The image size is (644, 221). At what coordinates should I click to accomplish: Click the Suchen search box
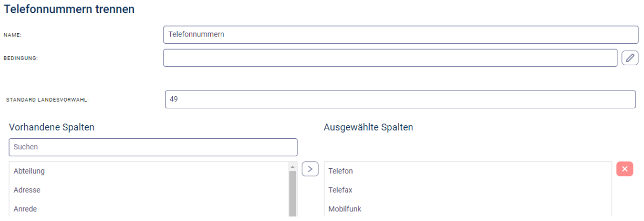click(x=153, y=147)
